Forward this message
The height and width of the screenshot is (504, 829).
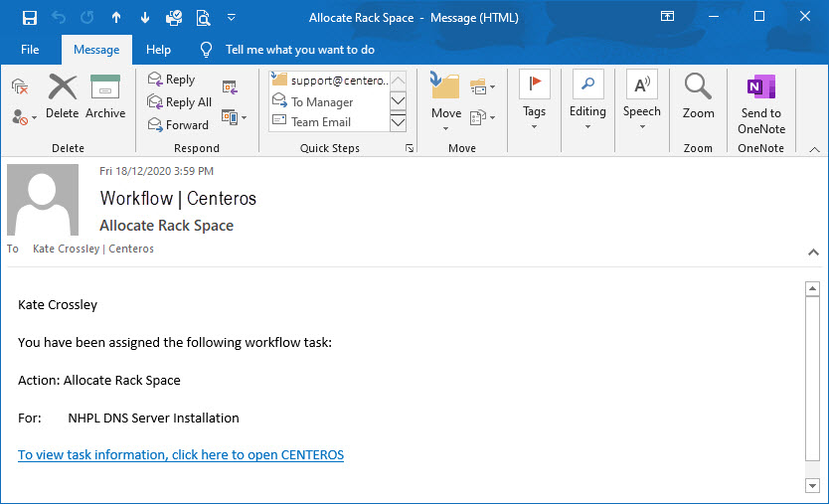pos(178,125)
